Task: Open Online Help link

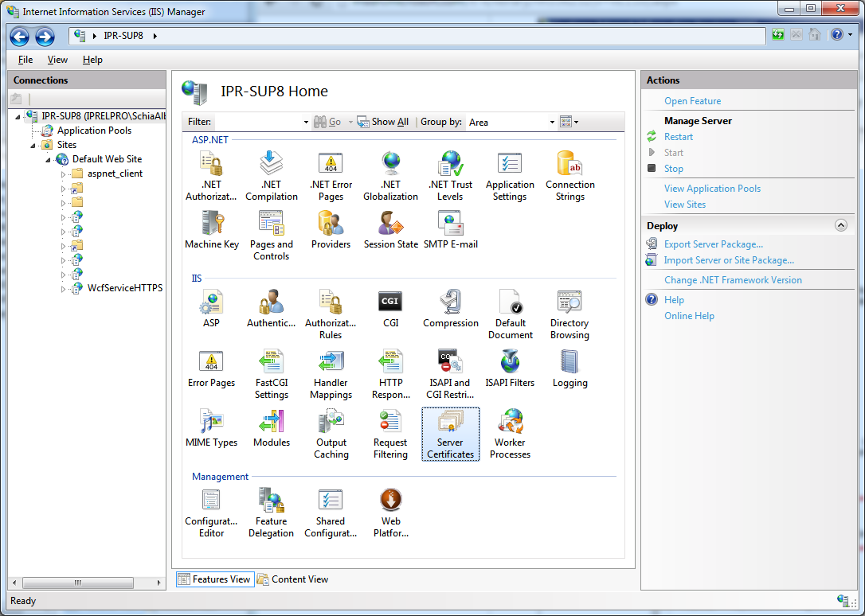Action: coord(689,316)
